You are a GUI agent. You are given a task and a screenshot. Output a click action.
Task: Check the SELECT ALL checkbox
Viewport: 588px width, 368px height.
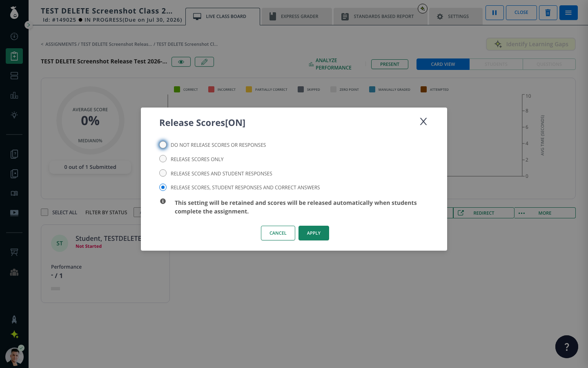pyautogui.click(x=45, y=212)
